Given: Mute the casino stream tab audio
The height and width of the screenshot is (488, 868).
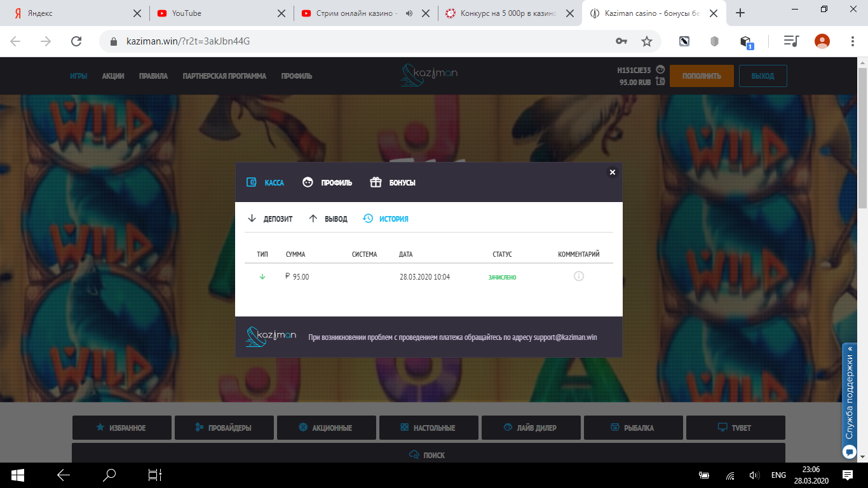Looking at the screenshot, I should coord(409,13).
